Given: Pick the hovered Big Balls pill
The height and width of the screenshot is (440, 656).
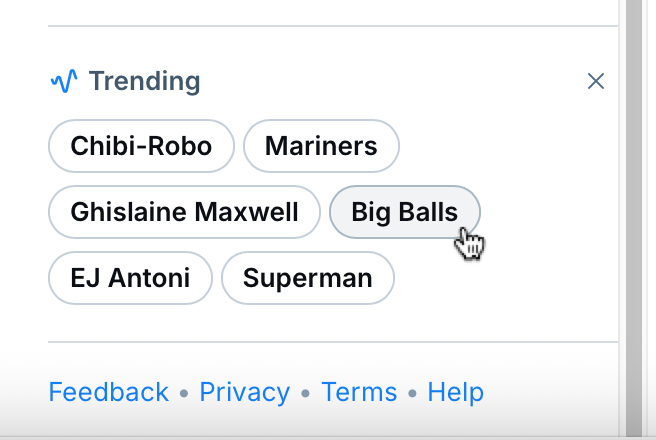Looking at the screenshot, I should [404, 212].
